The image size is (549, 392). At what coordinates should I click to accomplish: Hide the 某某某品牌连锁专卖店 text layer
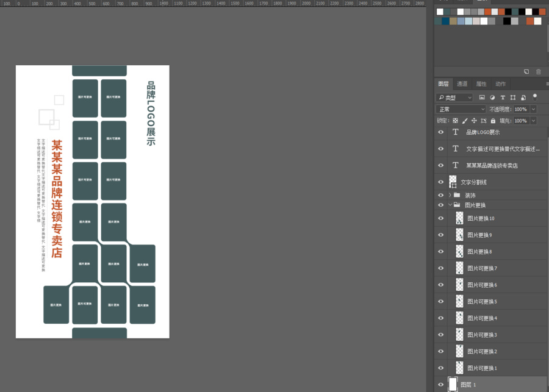coord(441,165)
